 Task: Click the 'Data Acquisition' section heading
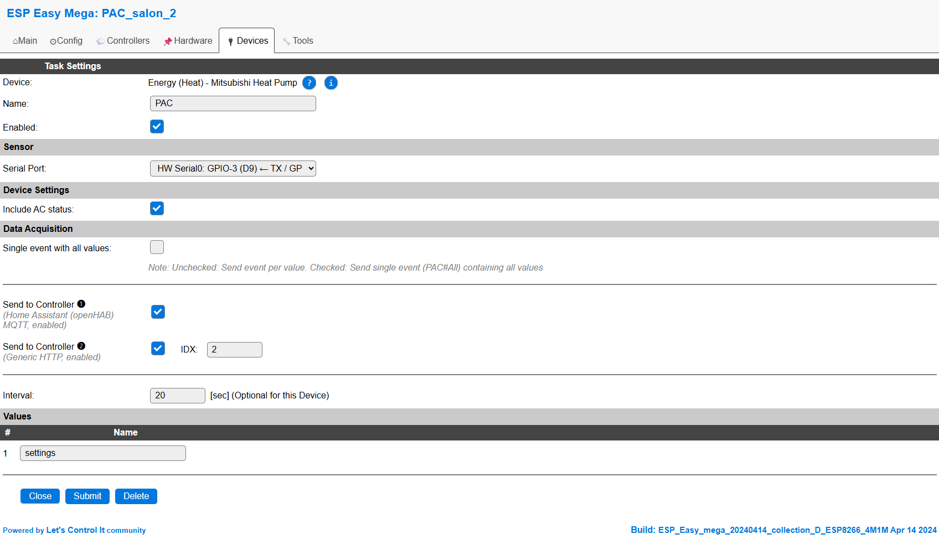tap(38, 229)
